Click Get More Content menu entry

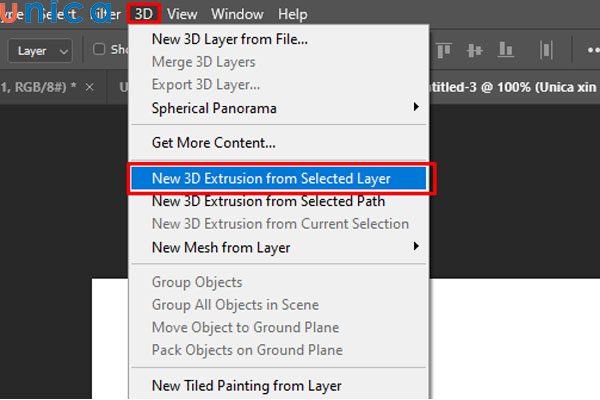click(x=214, y=143)
